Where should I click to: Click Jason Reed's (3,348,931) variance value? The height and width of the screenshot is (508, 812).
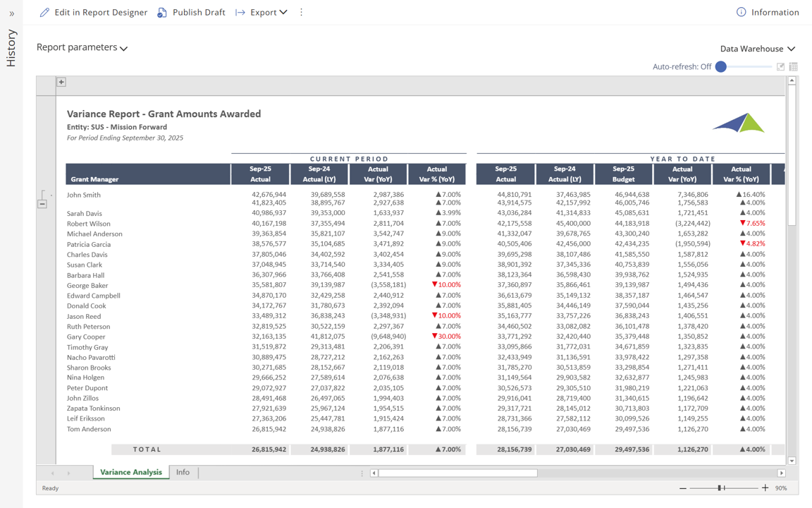click(x=388, y=315)
